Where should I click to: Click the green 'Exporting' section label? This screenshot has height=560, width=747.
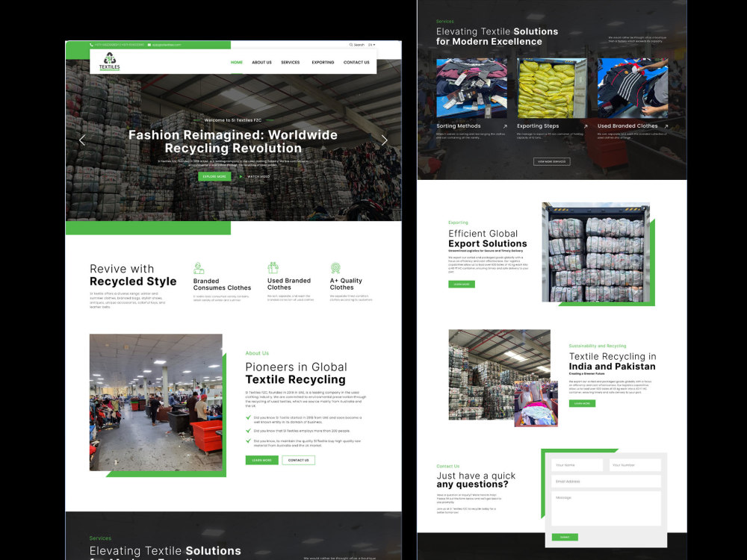(x=458, y=223)
